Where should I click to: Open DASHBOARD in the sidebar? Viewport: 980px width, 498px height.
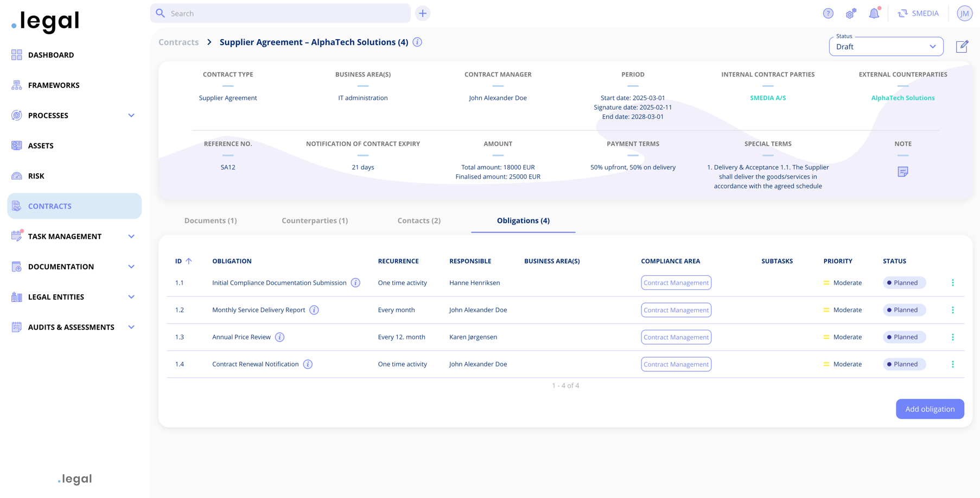tap(51, 55)
